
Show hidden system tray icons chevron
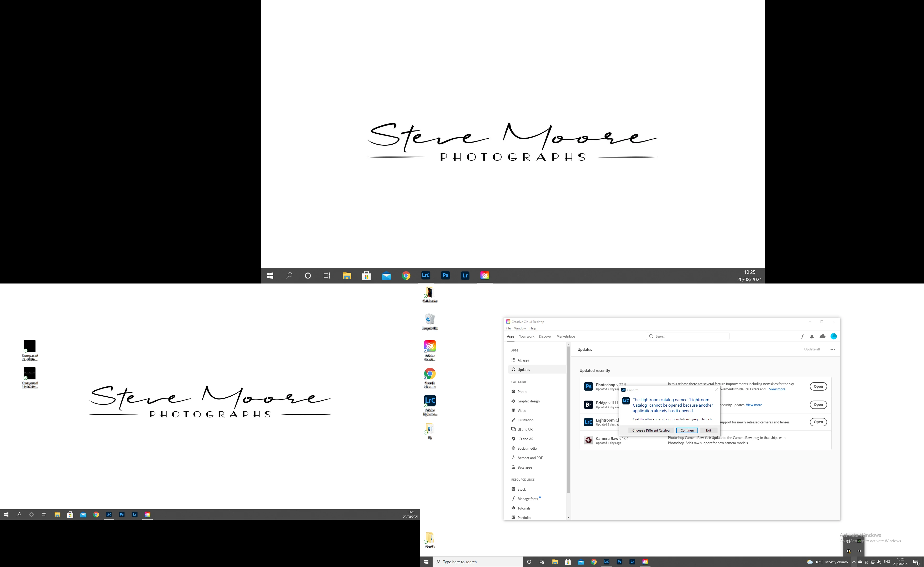click(854, 562)
